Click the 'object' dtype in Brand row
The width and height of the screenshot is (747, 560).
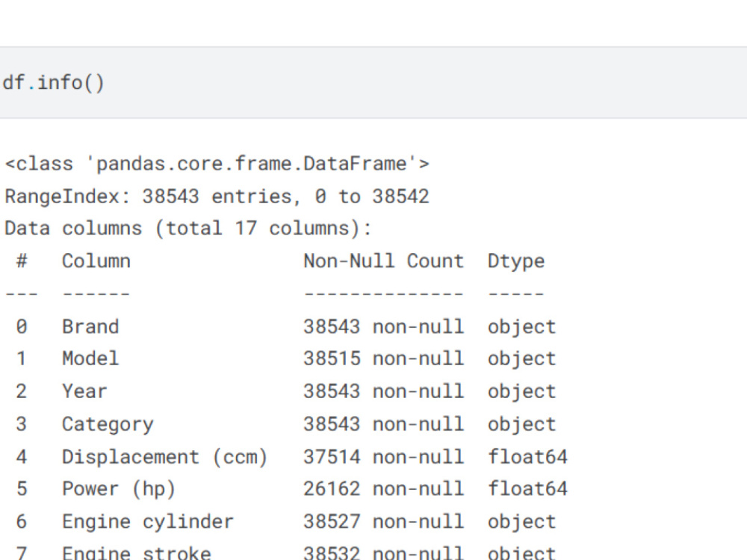point(521,327)
